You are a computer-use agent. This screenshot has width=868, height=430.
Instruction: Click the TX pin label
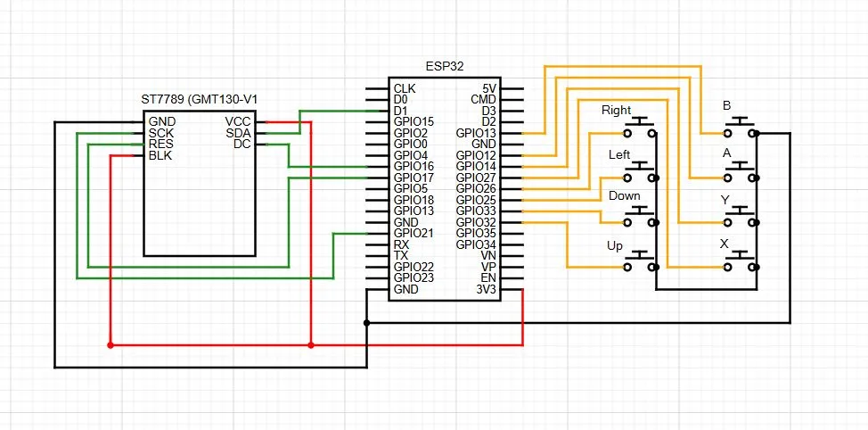pos(401,255)
